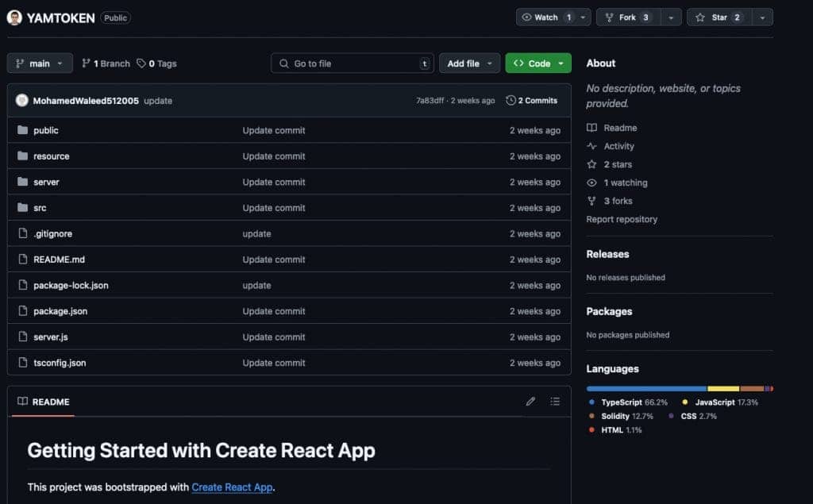
Task: Click the .gitignore file icon
Action: click(x=23, y=233)
